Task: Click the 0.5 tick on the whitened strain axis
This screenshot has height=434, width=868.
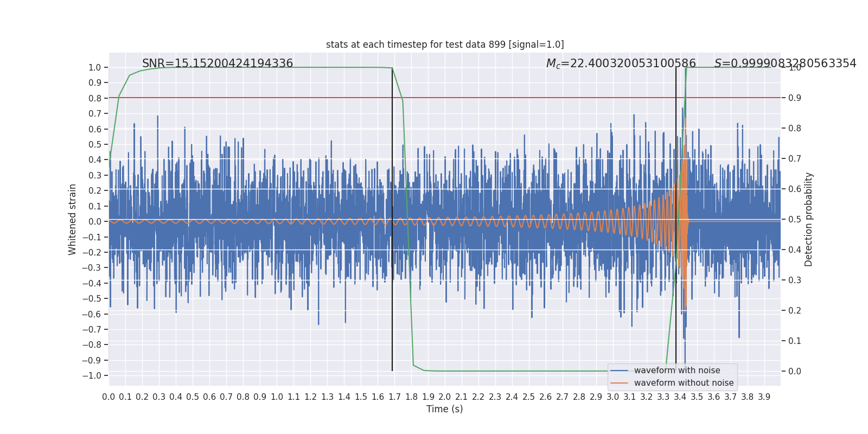Action: click(x=95, y=144)
